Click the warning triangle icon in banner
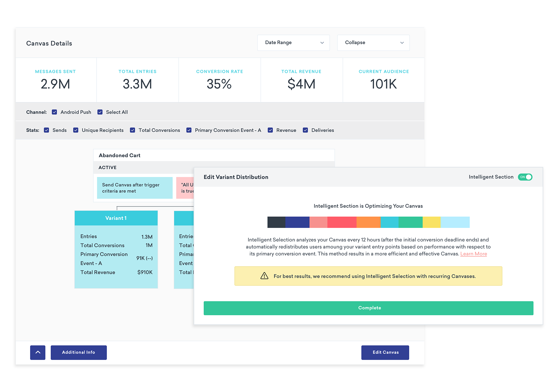559x392 pixels. click(264, 276)
